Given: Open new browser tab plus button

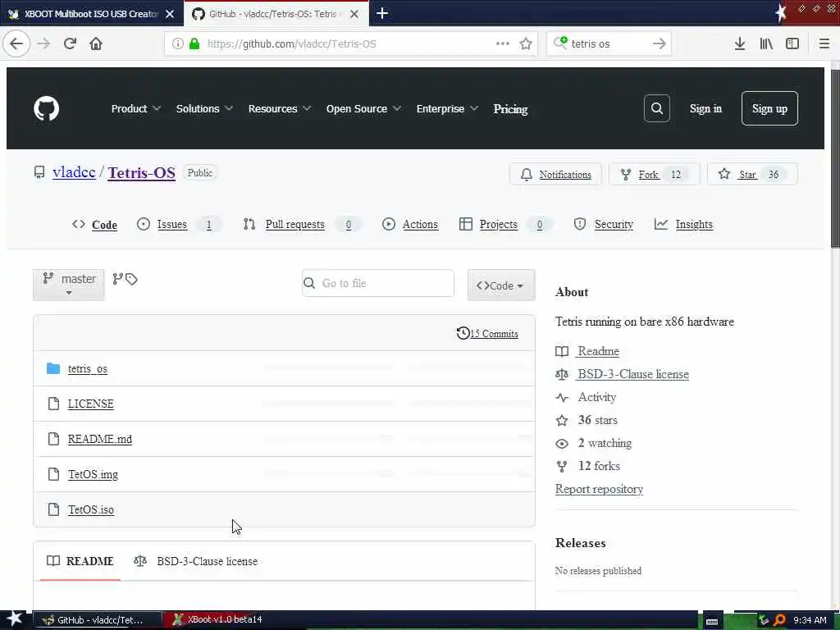Looking at the screenshot, I should pos(382,13).
